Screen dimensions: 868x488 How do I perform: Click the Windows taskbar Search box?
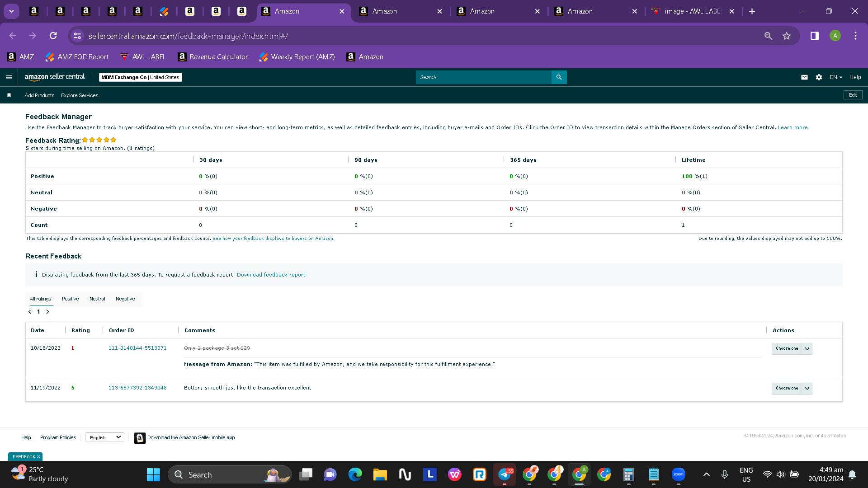230,474
